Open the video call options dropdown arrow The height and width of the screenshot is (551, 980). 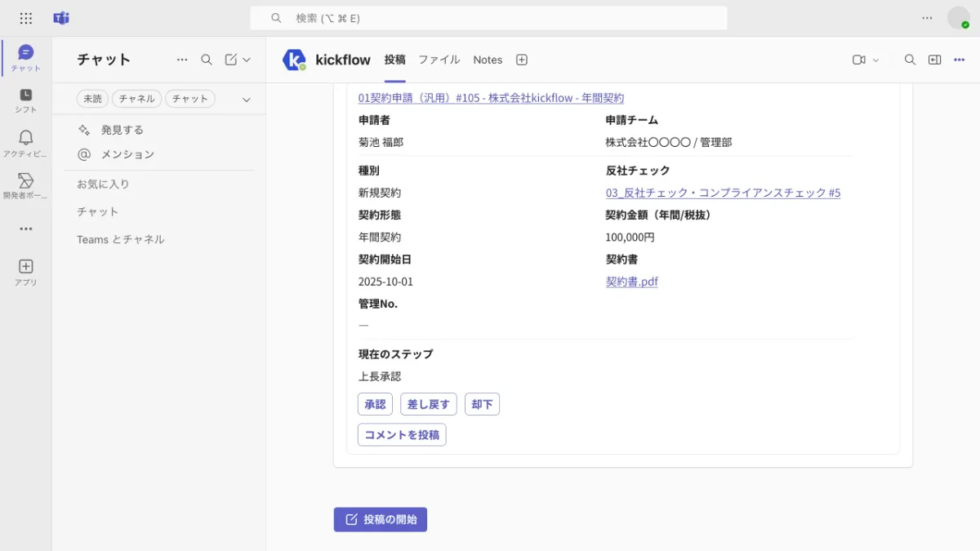pyautogui.click(x=876, y=60)
